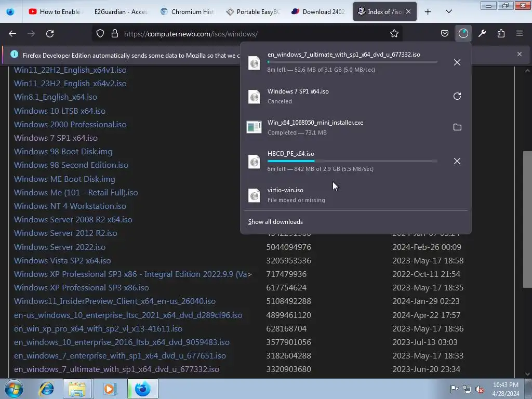
Task: Open the extensions puzzle icon
Action: [501, 34]
